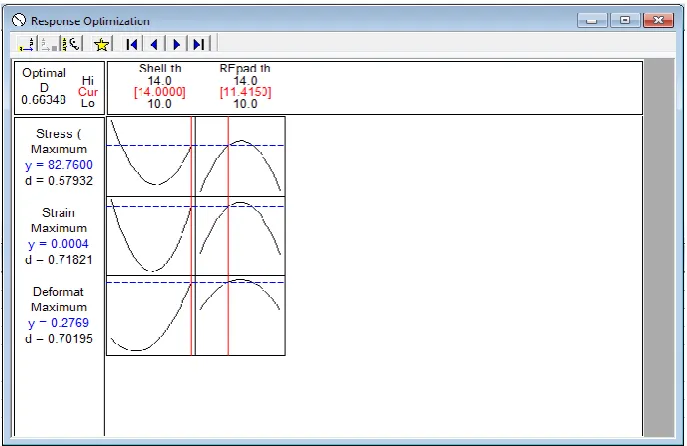Select the Stress d = 0.57932 desirability
Viewport: 687px width, 446px height.
pos(59,181)
